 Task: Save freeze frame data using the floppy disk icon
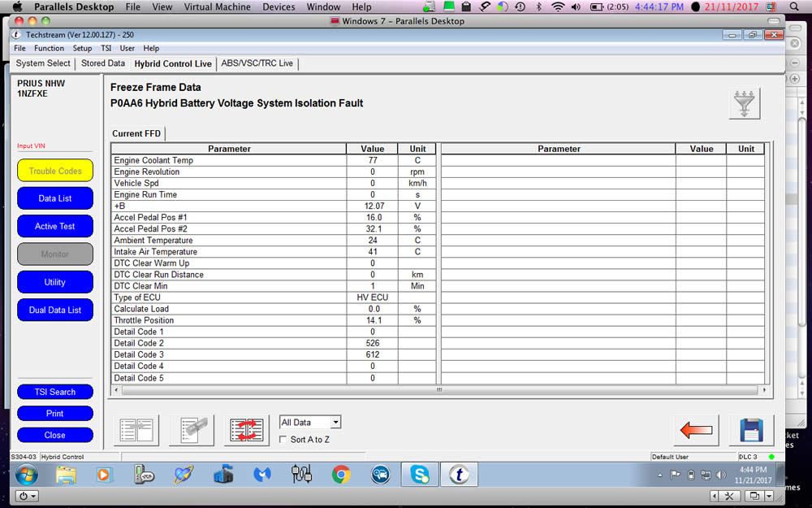tap(751, 429)
